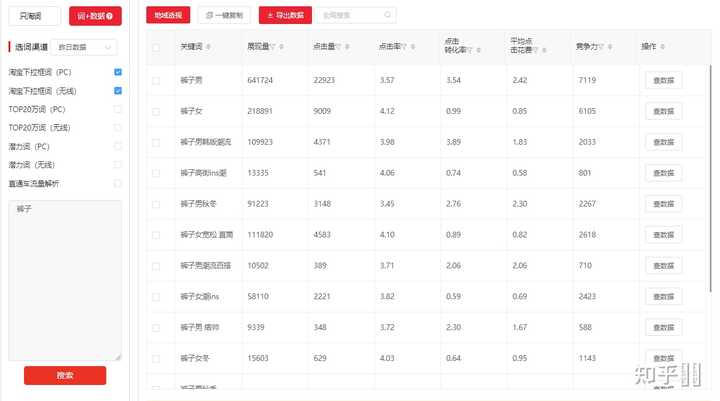Enable 潜力词 (无线) checkbox

118,164
